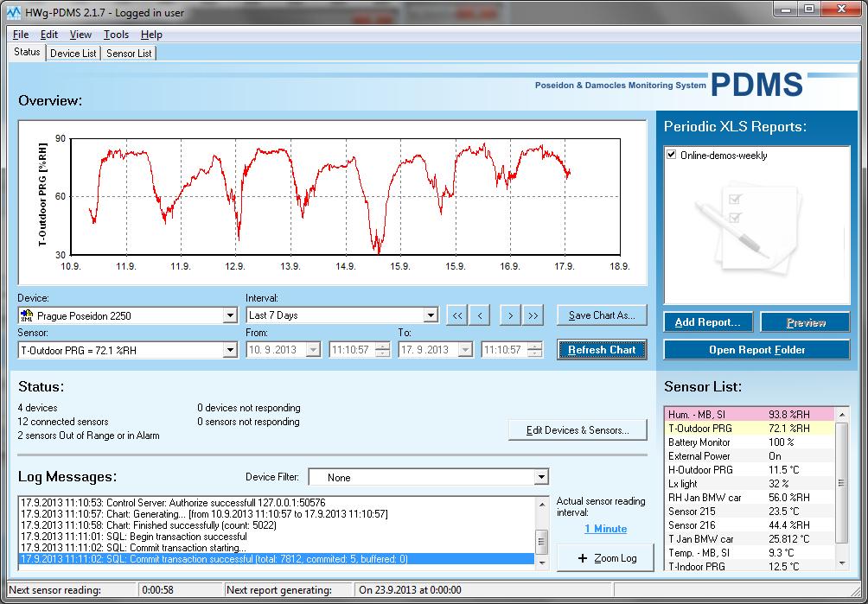Click the log messages scroll down arrow
868x604 pixels.
click(x=542, y=563)
